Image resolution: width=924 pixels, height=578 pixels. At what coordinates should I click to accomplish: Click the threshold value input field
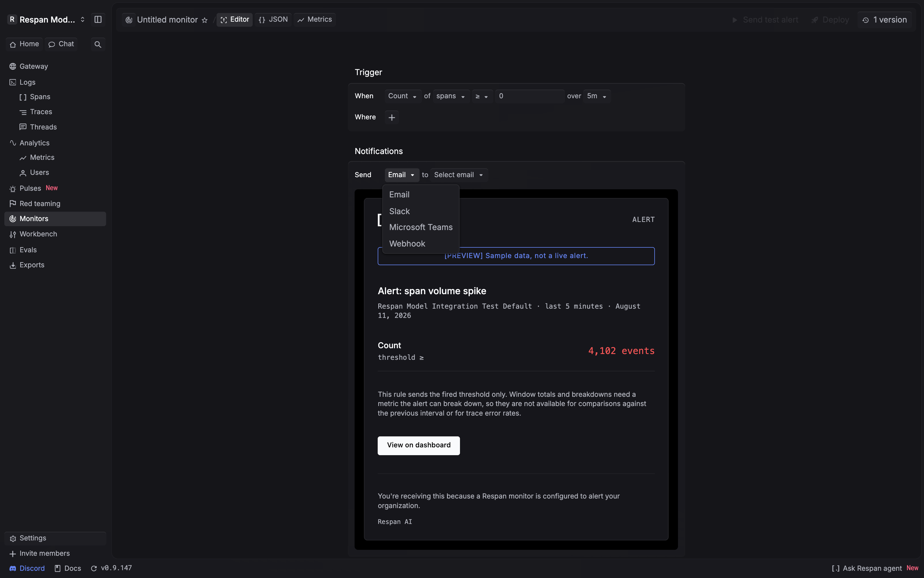(530, 96)
